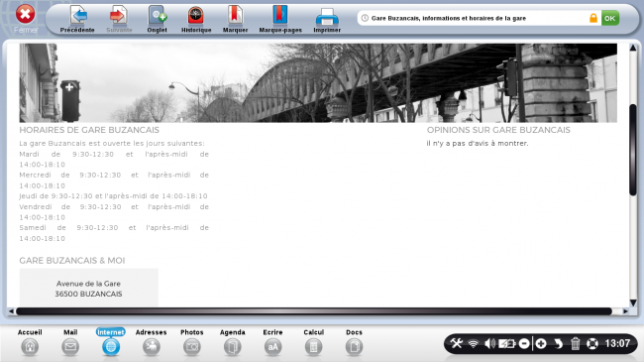Switch to the Mail tab
The height and width of the screenshot is (362, 644).
pos(70,342)
